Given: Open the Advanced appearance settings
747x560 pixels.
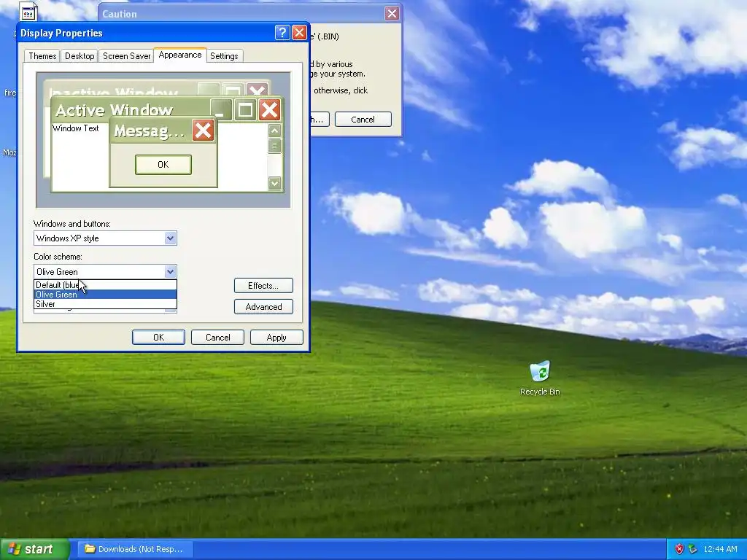Looking at the screenshot, I should (x=263, y=307).
